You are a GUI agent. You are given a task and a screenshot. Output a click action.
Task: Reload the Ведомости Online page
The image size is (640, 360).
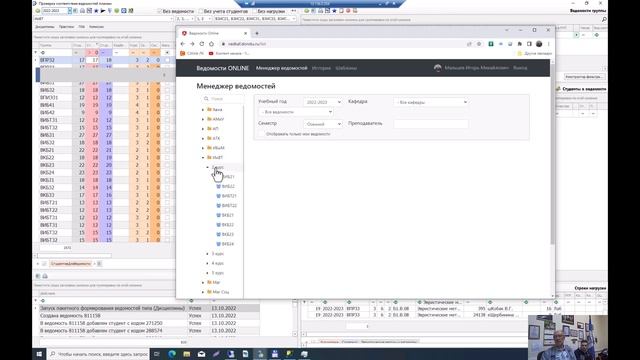202,44
